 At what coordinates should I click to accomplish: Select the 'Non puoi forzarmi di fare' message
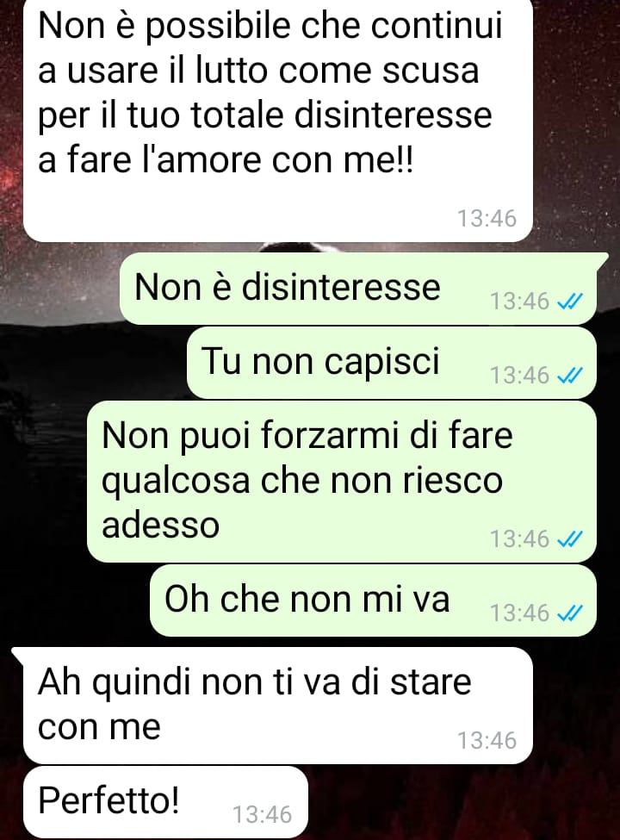pyautogui.click(x=342, y=482)
